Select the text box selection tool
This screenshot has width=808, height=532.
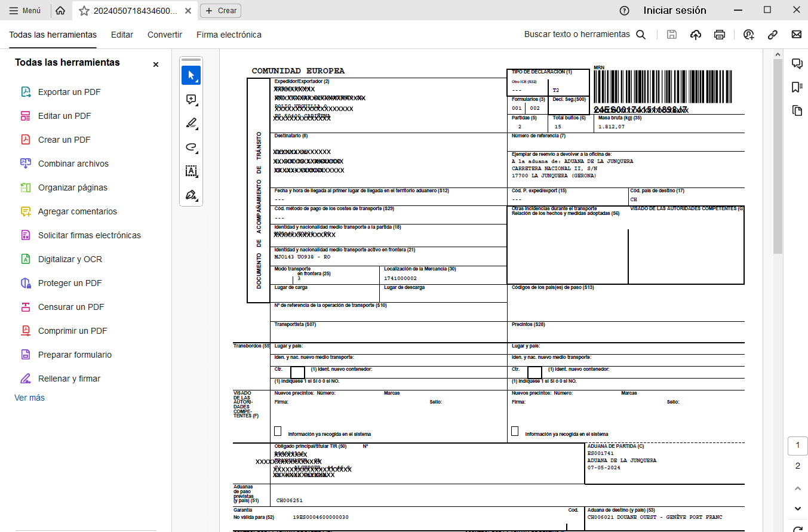click(x=191, y=171)
